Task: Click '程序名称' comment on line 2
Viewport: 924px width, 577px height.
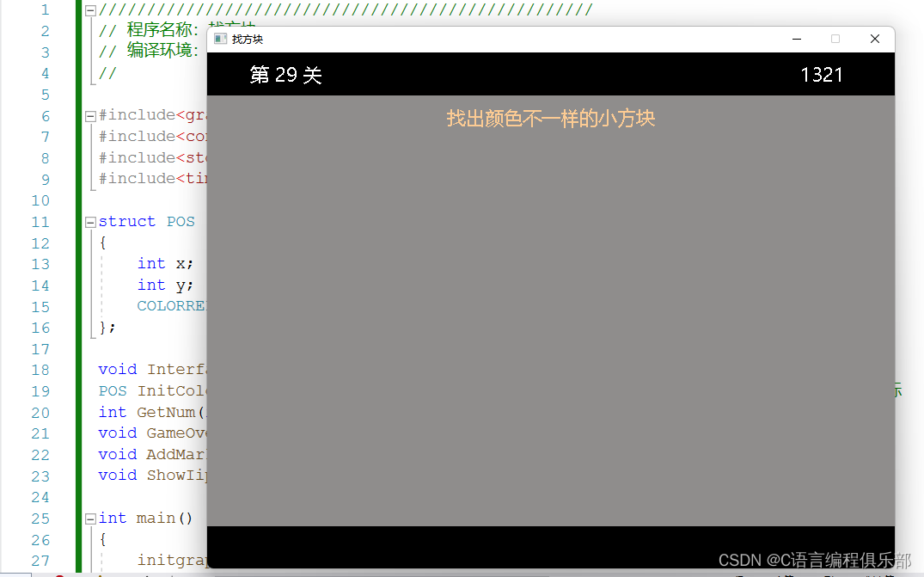Action: [159, 30]
